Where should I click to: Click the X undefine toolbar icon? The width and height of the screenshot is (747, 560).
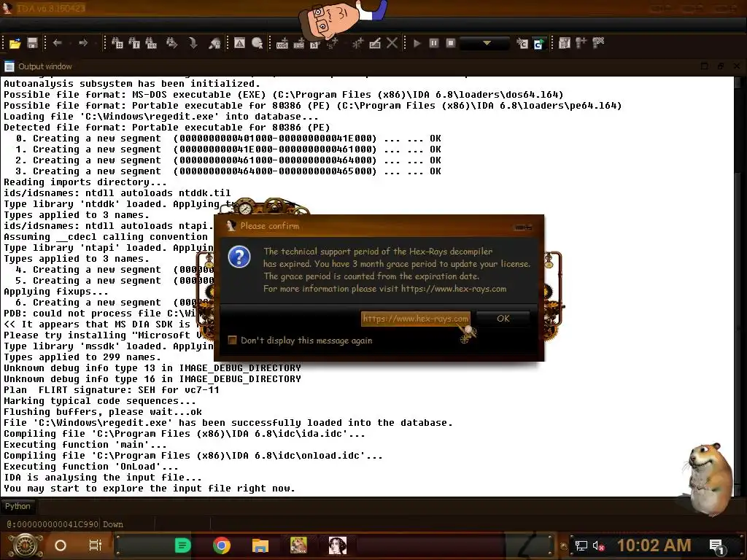click(x=392, y=43)
